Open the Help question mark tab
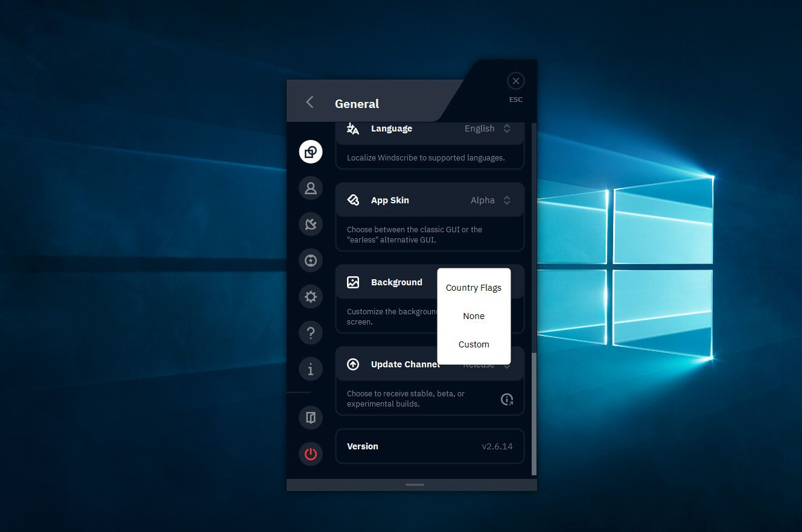Screen dimensions: 802x532 pos(311,333)
